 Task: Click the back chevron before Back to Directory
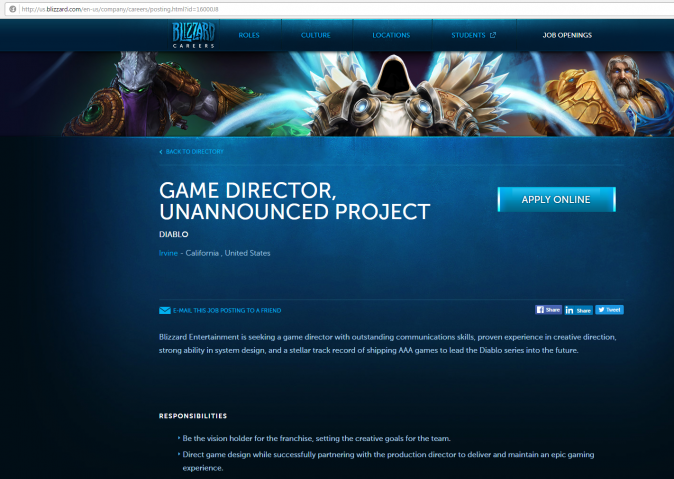pos(161,152)
